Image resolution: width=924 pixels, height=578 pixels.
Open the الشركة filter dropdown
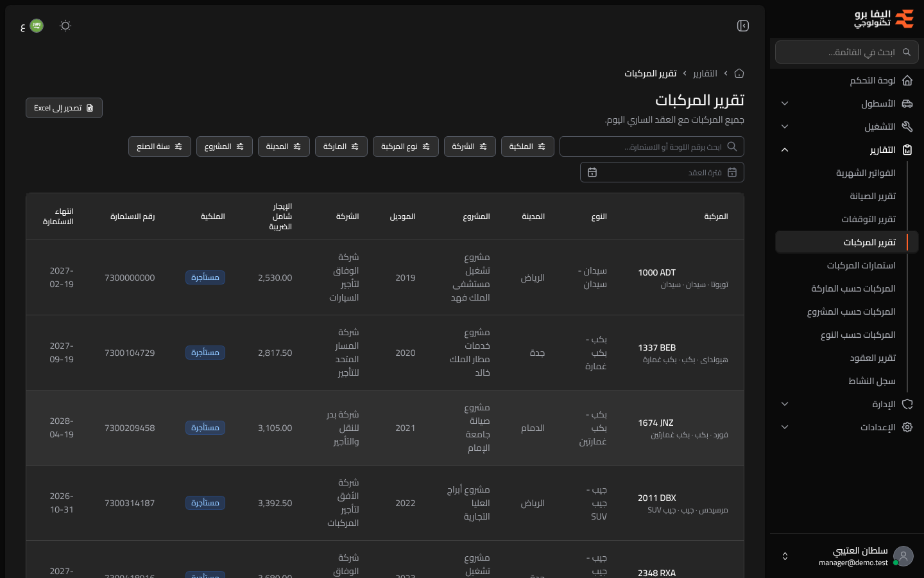pos(470,146)
